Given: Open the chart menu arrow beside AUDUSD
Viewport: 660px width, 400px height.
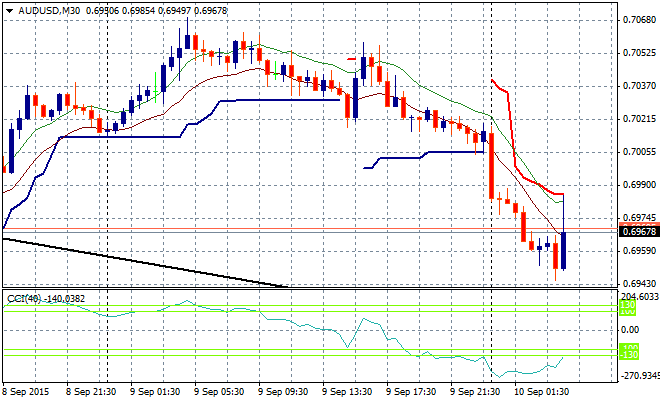Looking at the screenshot, I should click(9, 11).
